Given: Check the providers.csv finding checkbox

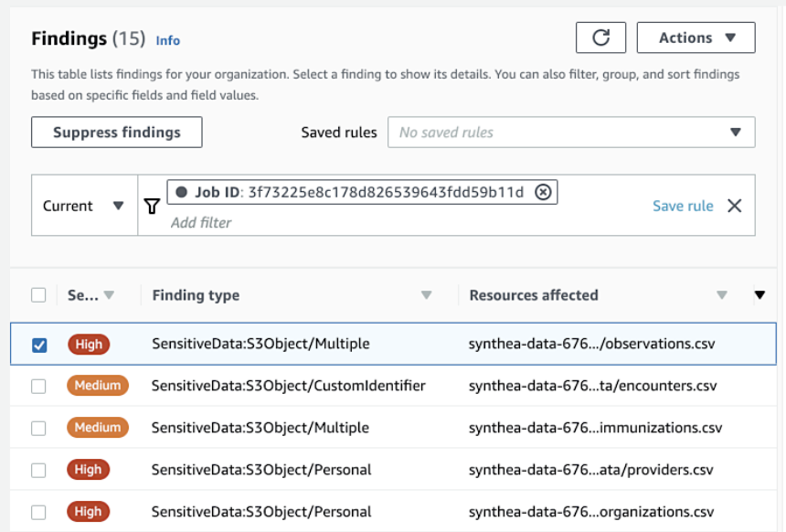Looking at the screenshot, I should tap(38, 471).
